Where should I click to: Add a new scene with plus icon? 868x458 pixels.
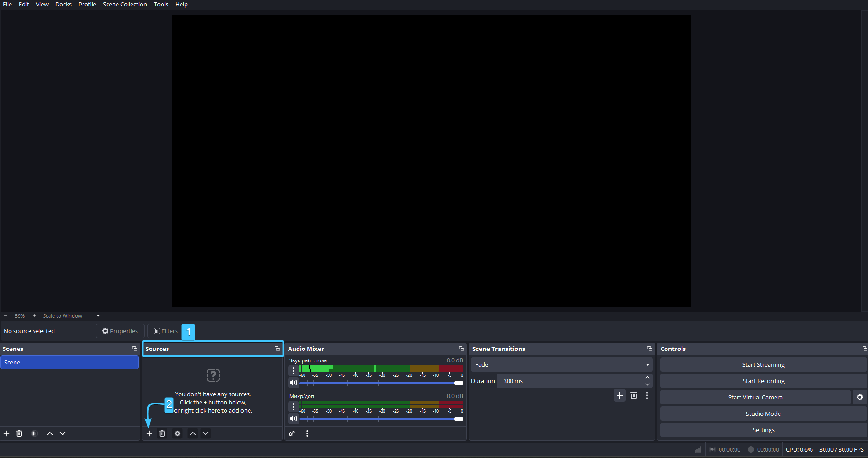click(6, 433)
